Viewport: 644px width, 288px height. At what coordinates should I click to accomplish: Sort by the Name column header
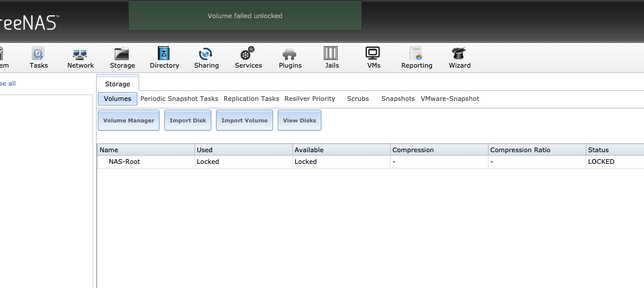click(146, 150)
